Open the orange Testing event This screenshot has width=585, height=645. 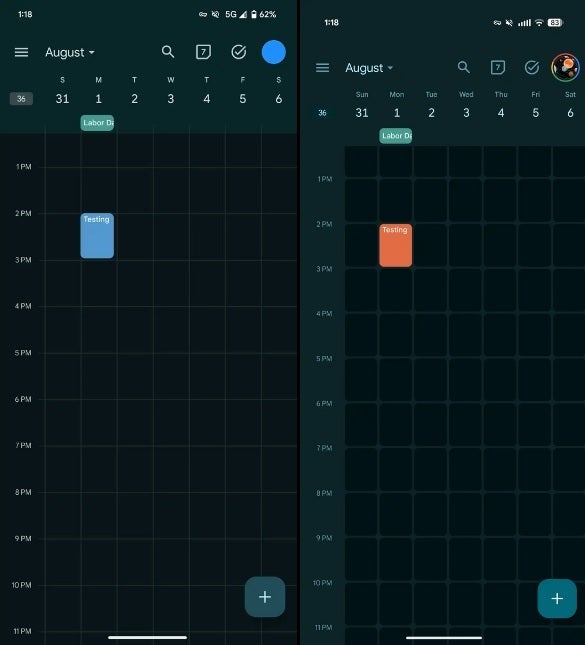(x=395, y=245)
